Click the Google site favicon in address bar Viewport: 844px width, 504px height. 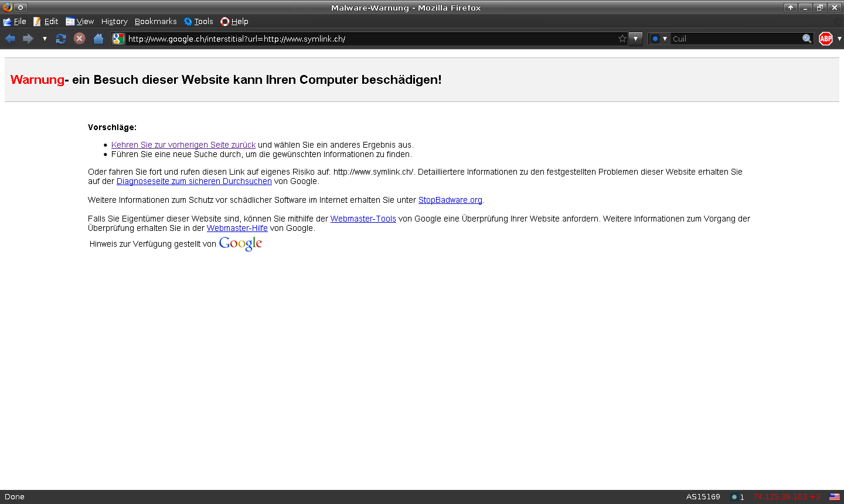click(x=118, y=39)
